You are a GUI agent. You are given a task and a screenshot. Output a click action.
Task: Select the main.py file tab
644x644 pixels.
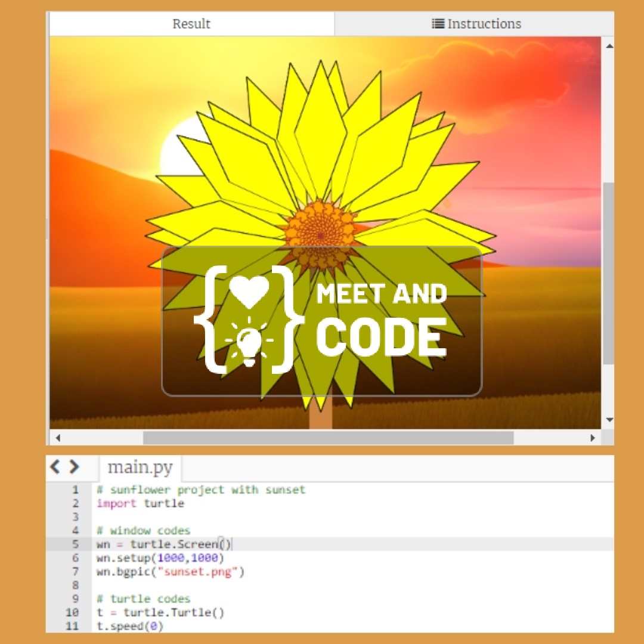point(140,468)
